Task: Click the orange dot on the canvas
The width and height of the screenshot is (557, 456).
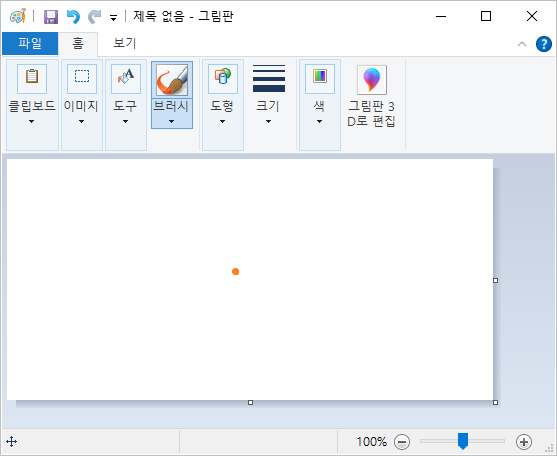Action: click(236, 272)
